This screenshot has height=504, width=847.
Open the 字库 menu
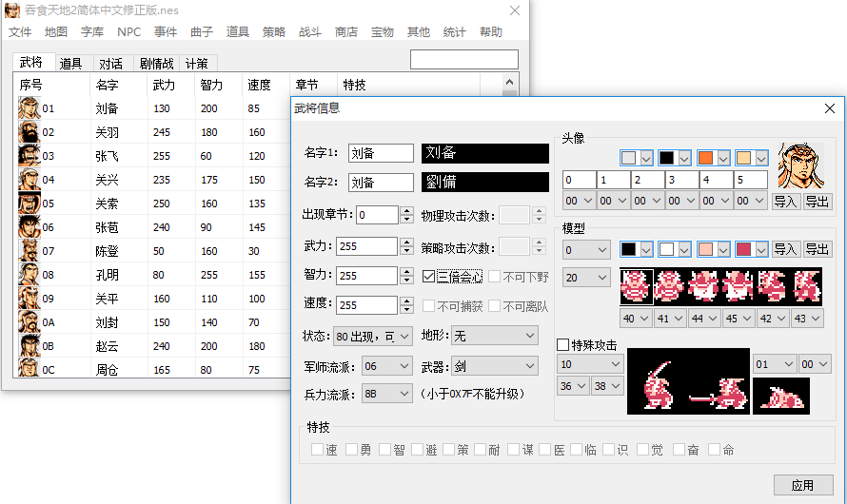91,31
